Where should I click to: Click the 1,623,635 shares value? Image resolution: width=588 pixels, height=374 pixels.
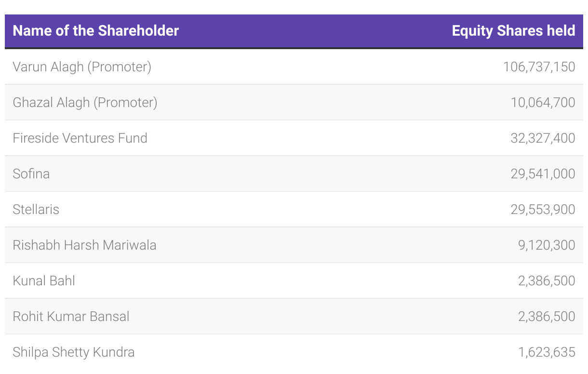(x=547, y=352)
